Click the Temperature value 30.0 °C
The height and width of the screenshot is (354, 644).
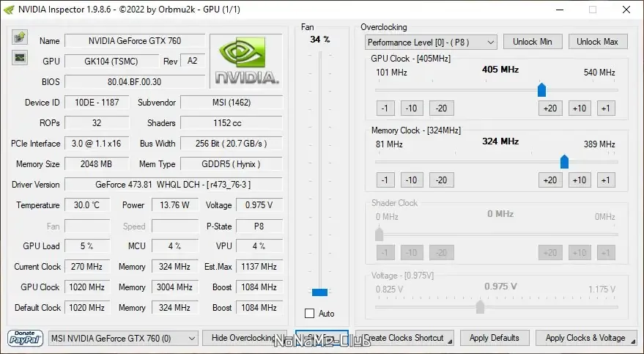pyautogui.click(x=87, y=205)
